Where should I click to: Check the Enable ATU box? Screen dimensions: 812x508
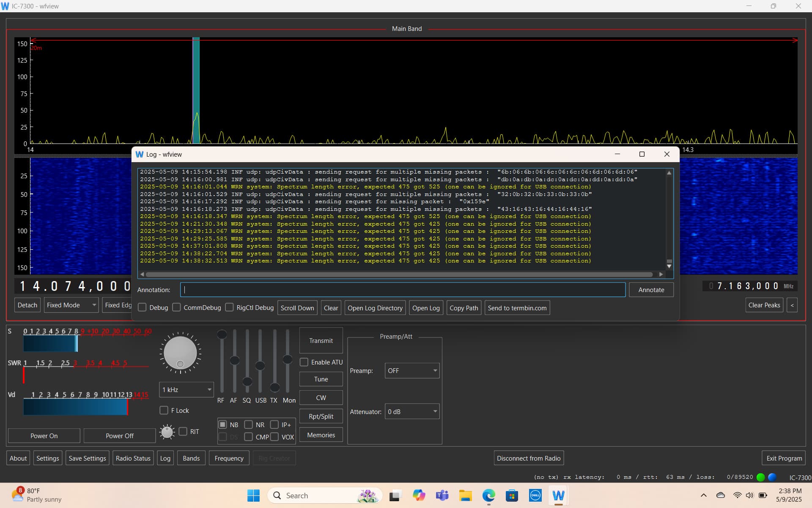click(x=304, y=362)
